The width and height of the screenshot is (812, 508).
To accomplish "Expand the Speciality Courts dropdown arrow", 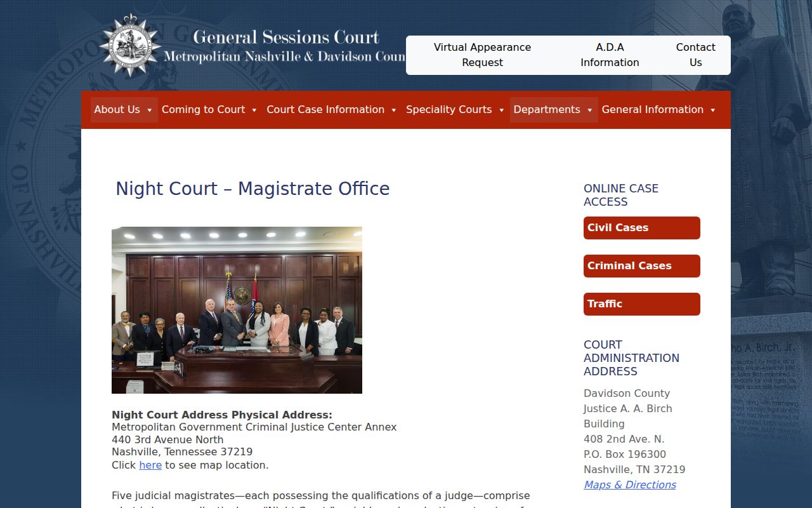I will pos(501,110).
